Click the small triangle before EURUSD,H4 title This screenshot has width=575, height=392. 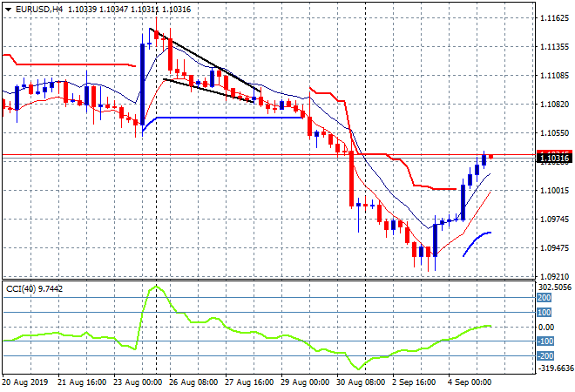(x=8, y=8)
